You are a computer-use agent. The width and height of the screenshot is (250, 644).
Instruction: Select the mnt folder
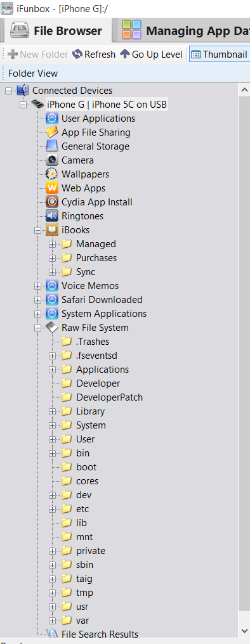84,538
